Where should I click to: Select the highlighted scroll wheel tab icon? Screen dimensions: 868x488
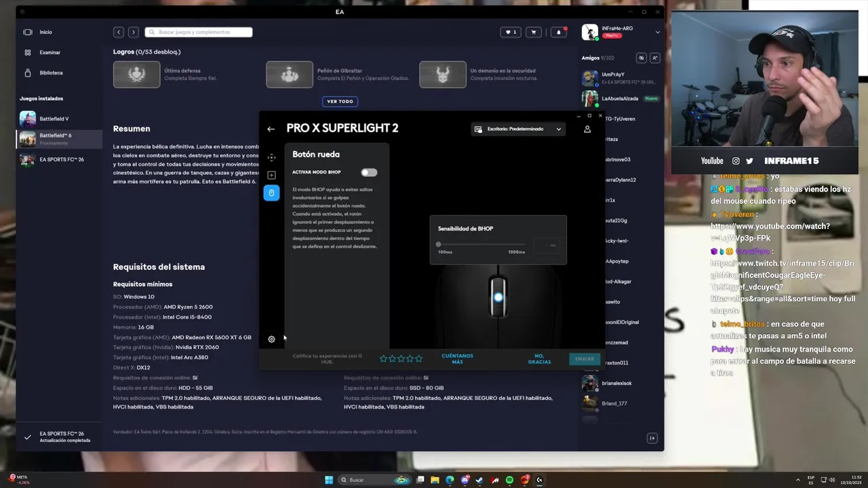point(271,193)
